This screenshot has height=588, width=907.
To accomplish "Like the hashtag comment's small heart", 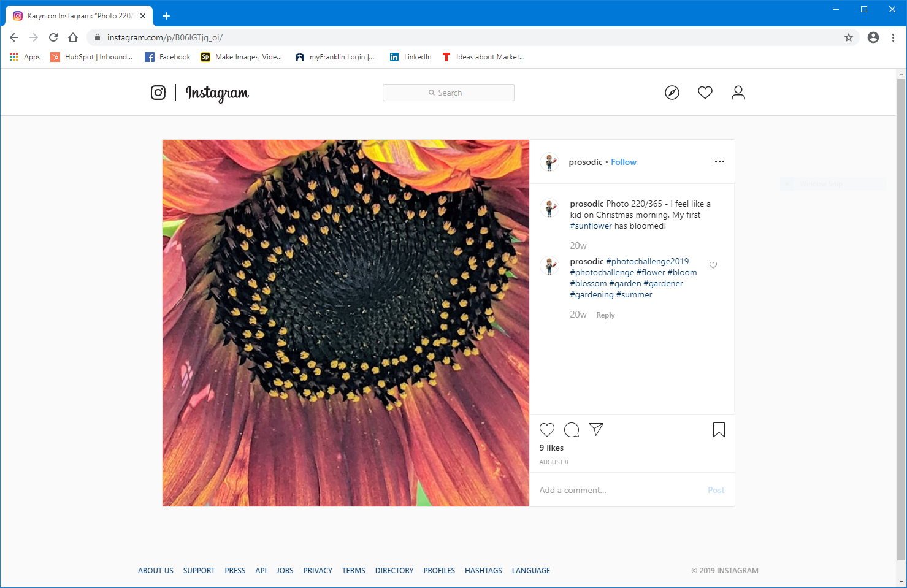I will (713, 265).
